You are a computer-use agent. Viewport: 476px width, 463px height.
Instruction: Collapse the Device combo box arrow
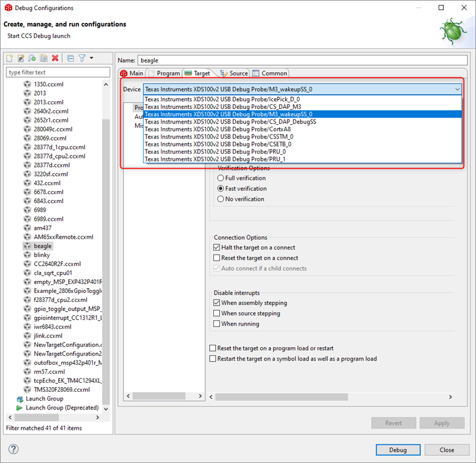(457, 89)
